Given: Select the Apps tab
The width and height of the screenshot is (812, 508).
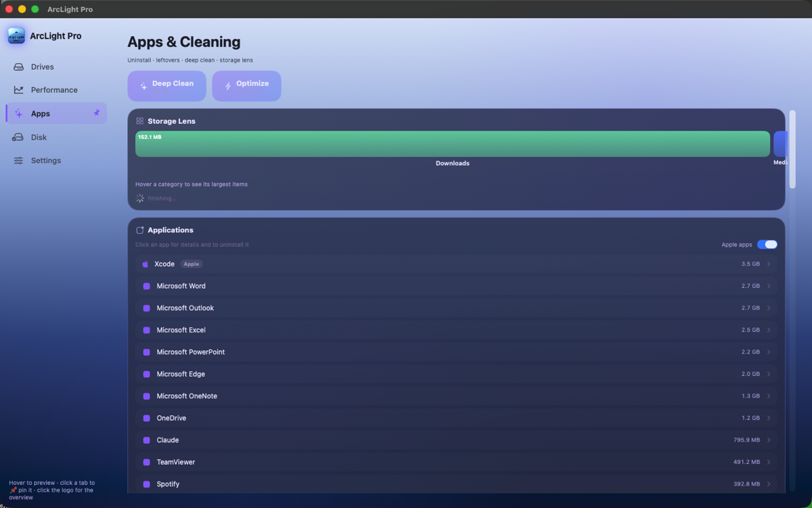Looking at the screenshot, I should coord(56,113).
